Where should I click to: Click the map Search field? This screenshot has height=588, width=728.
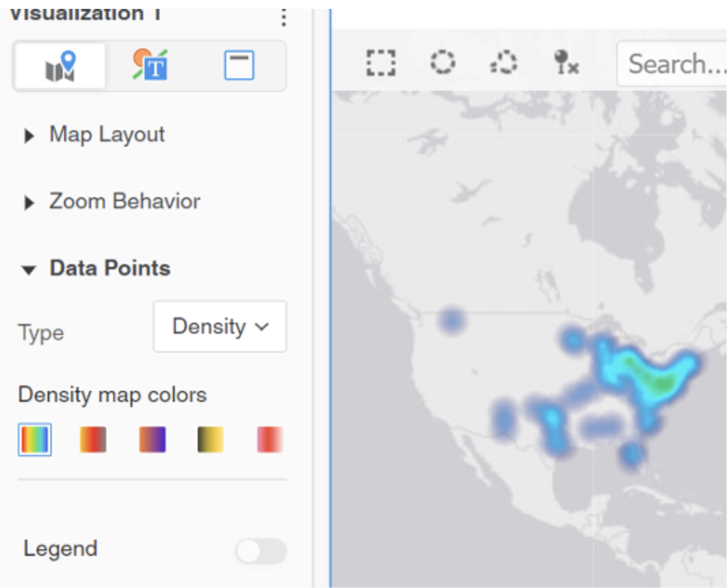[682, 63]
